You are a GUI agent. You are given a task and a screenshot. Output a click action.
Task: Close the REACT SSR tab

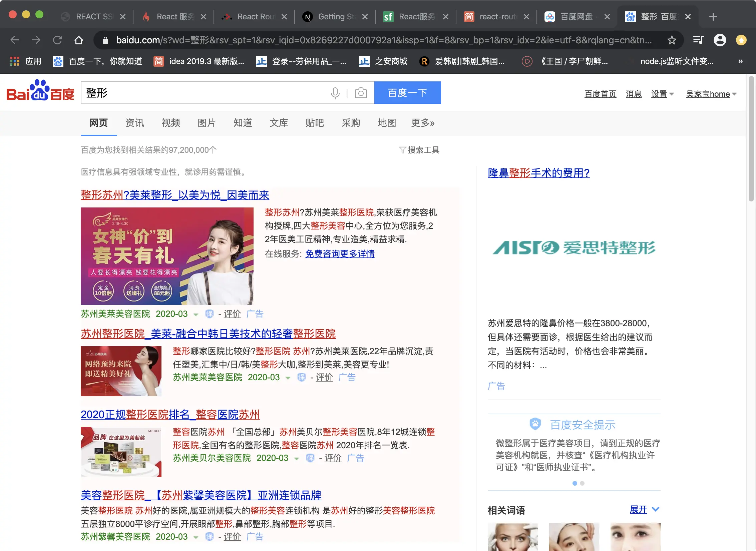coord(123,17)
